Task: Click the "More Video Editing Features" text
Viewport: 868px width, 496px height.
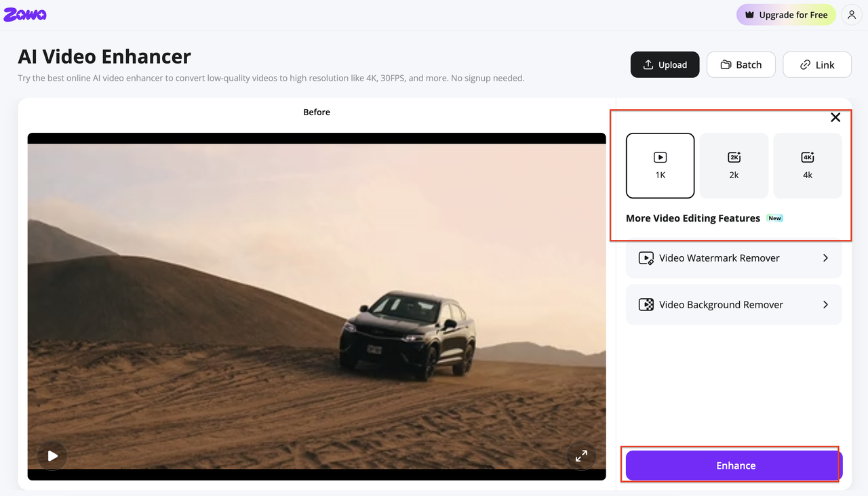Action: pyautogui.click(x=693, y=218)
